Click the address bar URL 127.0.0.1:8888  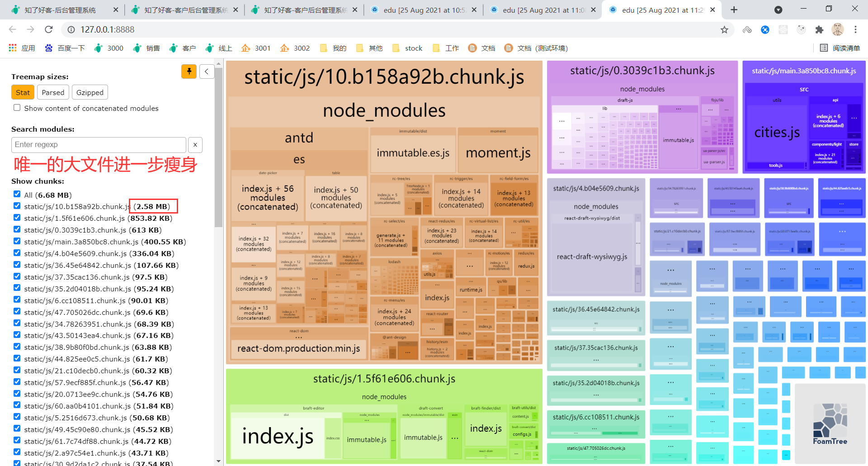coord(107,29)
